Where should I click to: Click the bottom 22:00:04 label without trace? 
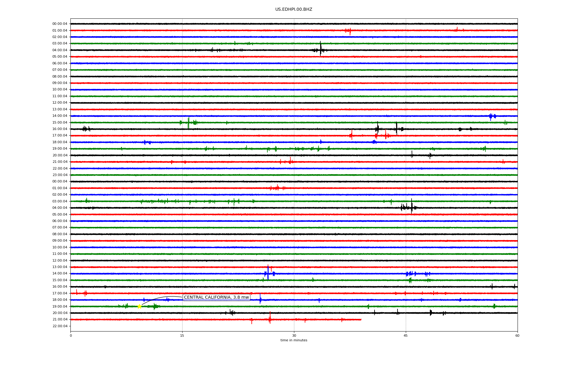click(60, 326)
